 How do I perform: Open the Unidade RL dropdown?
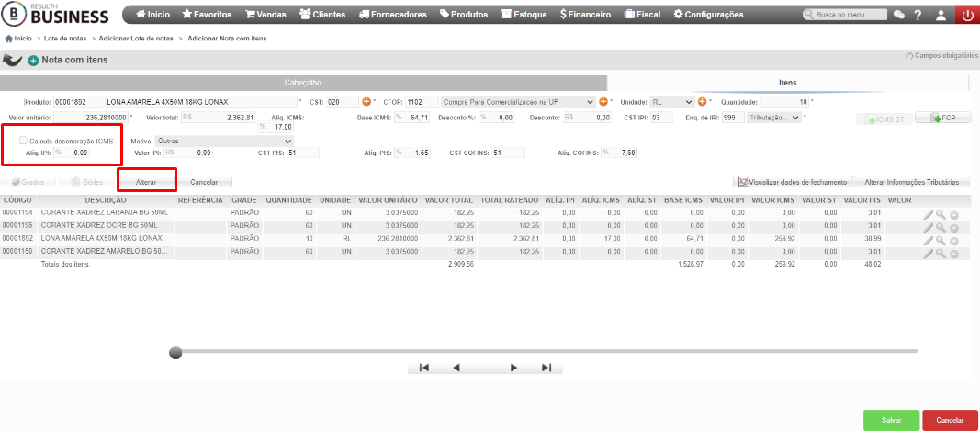[x=672, y=101]
